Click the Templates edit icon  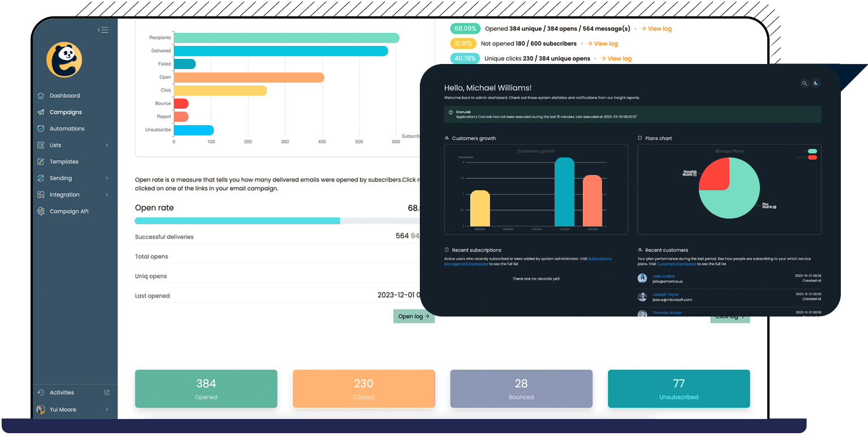pyautogui.click(x=41, y=161)
